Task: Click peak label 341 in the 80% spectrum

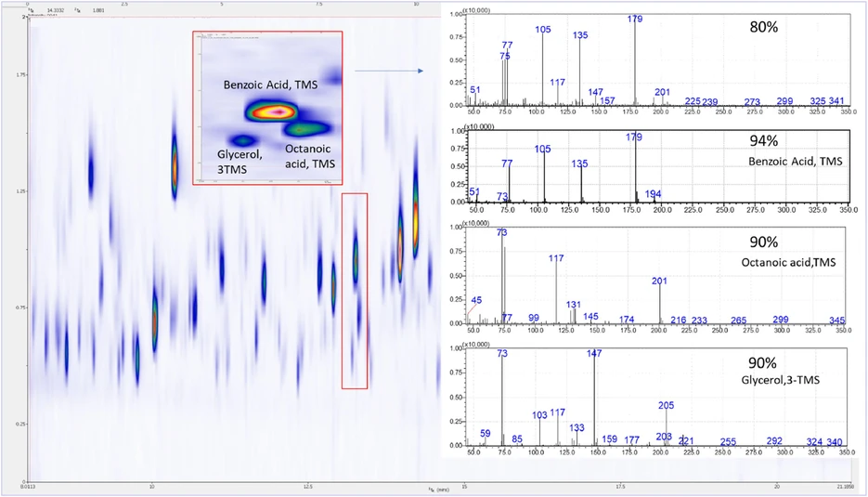Action: tap(836, 101)
